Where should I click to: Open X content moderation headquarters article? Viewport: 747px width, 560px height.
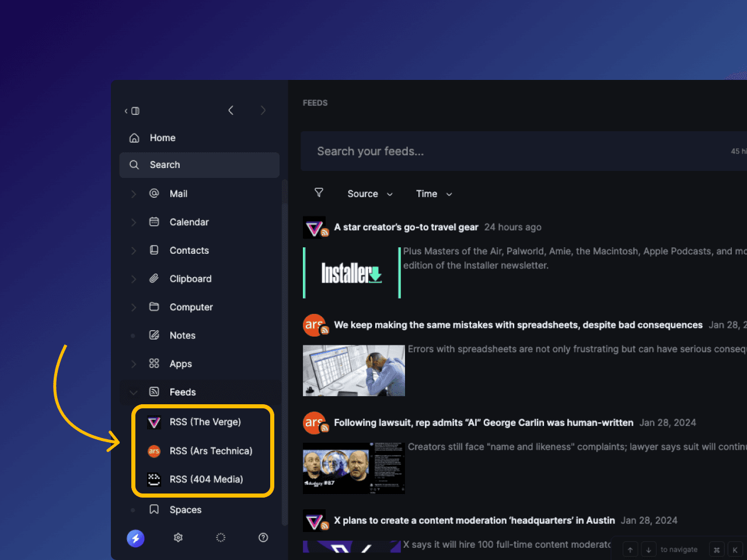474,520
